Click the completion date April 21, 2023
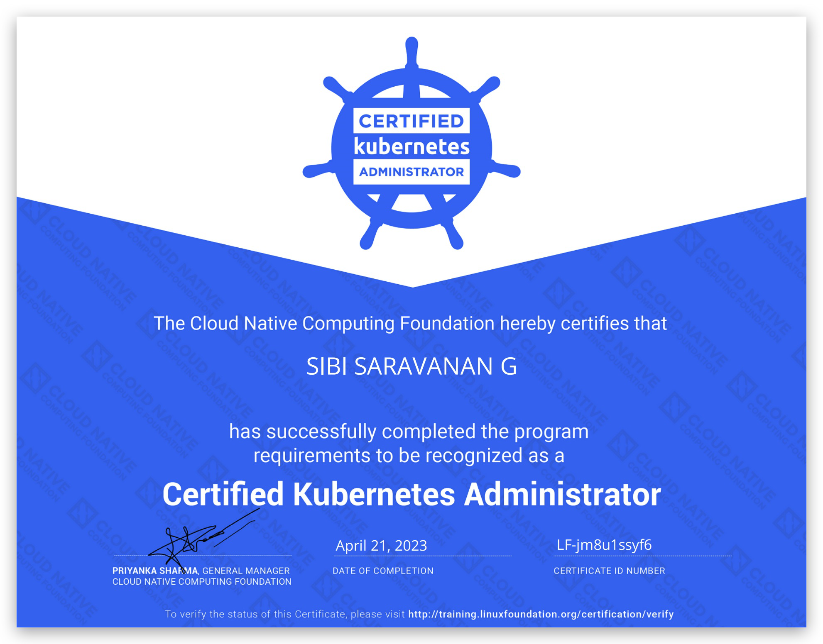823x644 pixels. tap(381, 545)
